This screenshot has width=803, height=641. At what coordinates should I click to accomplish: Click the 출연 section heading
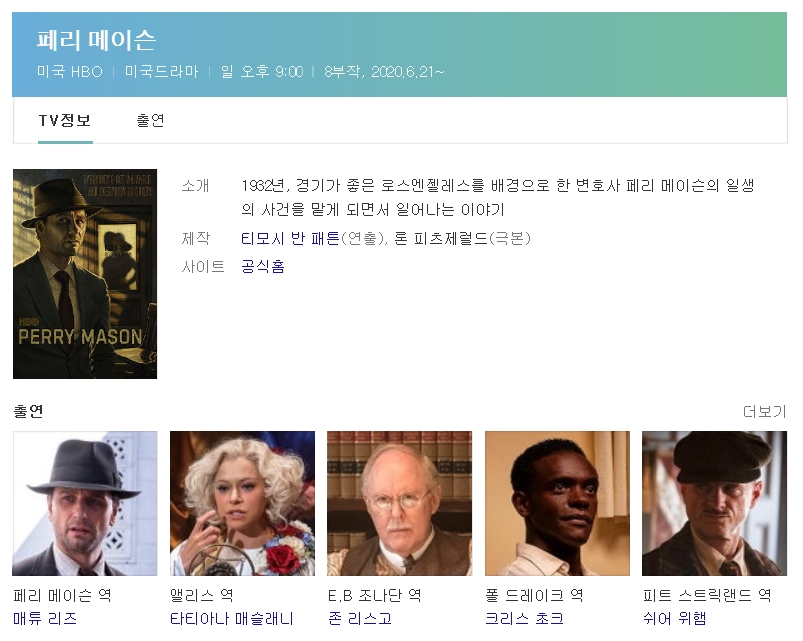pos(29,412)
